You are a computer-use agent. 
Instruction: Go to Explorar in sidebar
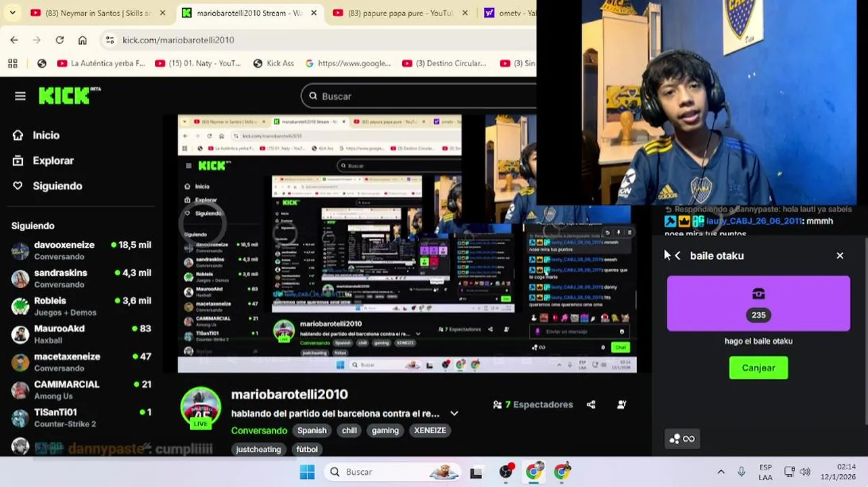(53, 160)
